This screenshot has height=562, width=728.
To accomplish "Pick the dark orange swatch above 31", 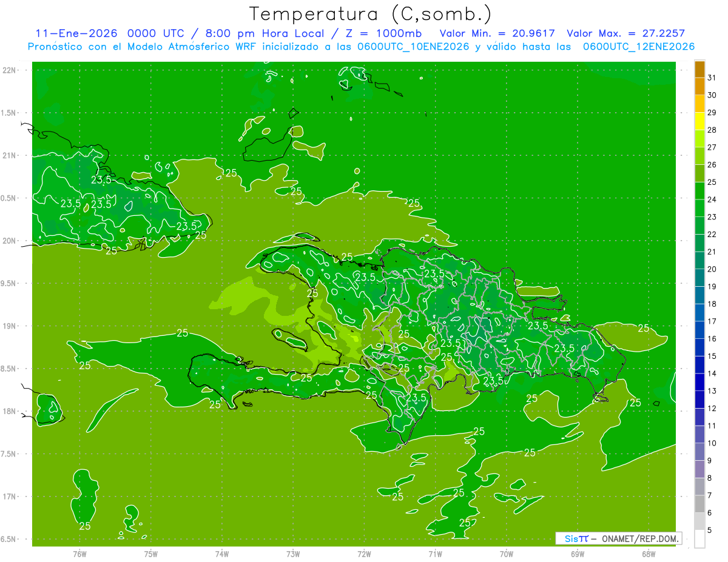I will pyautogui.click(x=699, y=69).
